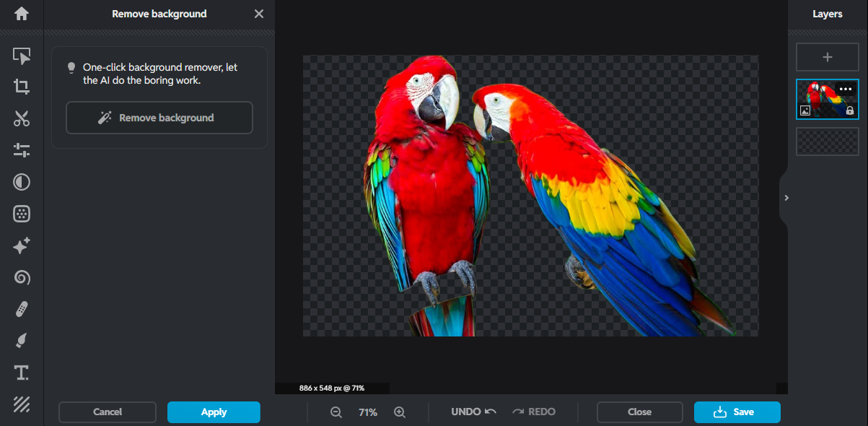Select the Retouch bandage tool
868x426 pixels.
[22, 309]
